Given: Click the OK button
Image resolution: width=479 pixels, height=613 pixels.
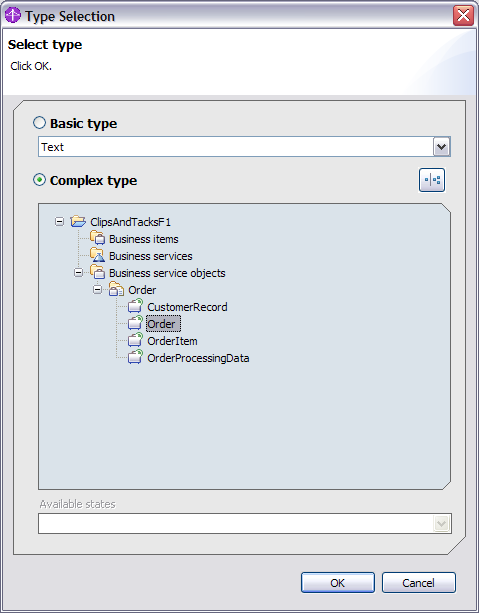Looking at the screenshot, I should (x=338, y=583).
